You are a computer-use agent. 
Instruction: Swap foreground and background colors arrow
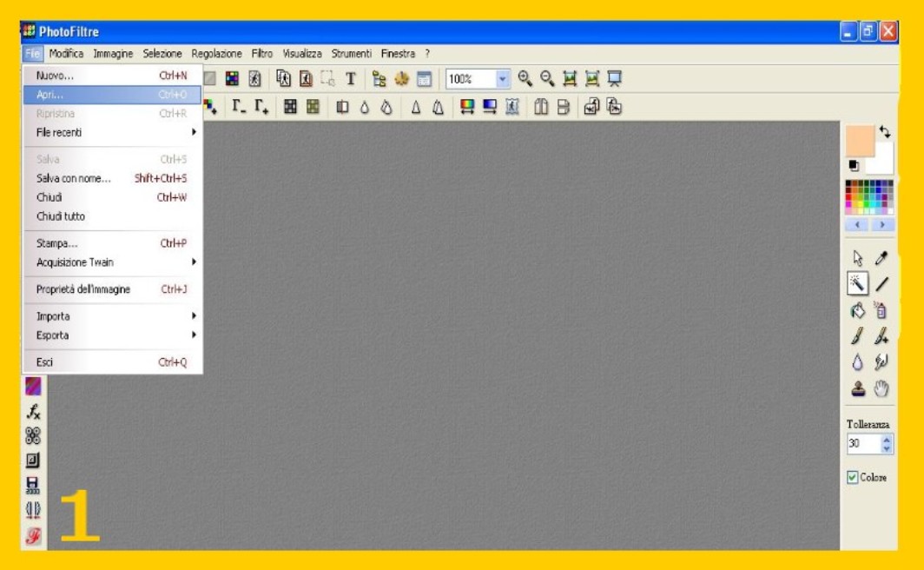(885, 132)
